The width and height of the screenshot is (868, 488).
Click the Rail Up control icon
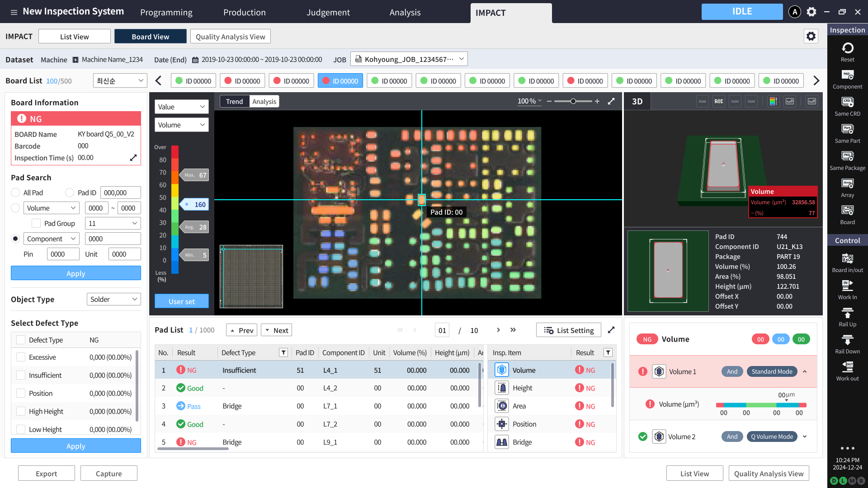tap(847, 313)
